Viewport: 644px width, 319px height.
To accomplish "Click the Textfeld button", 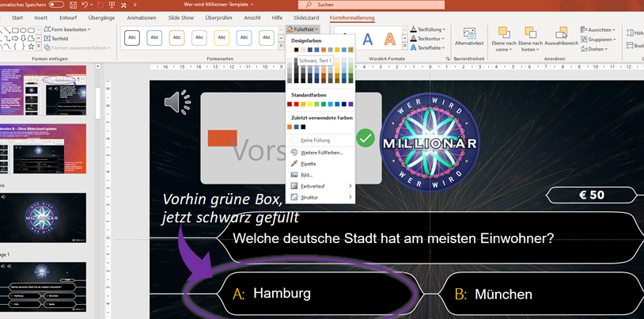I will (56, 38).
